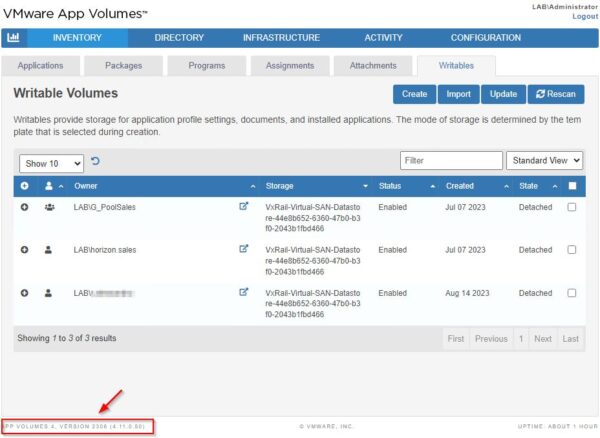Viewport: 600px width, 438px height.
Task: Click the LAB\horizon.sales owner name
Action: click(105, 250)
